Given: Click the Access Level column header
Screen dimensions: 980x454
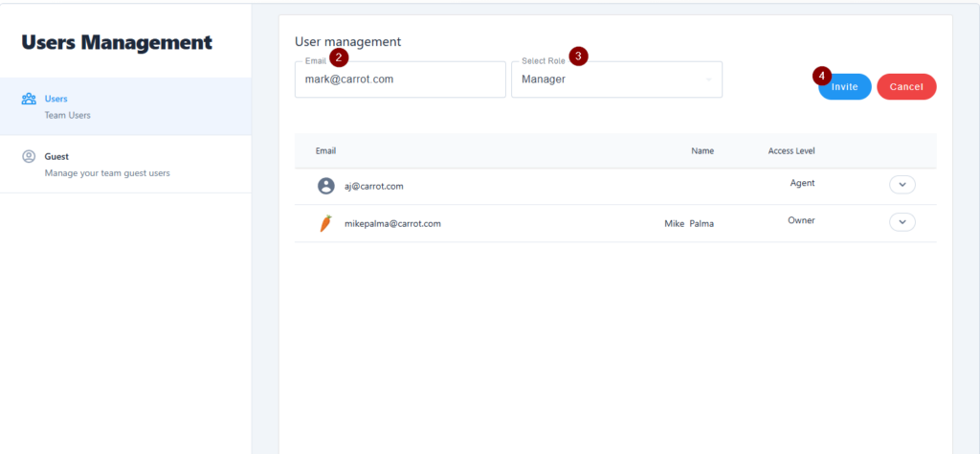Looking at the screenshot, I should (791, 151).
